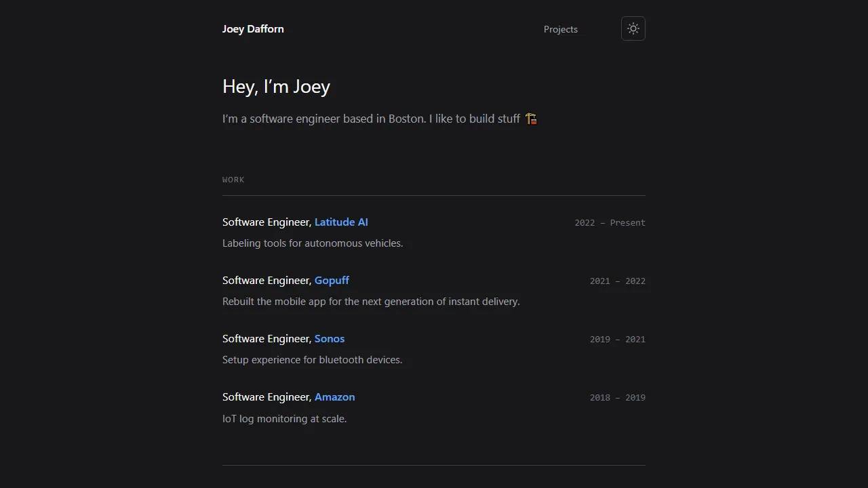The width and height of the screenshot is (868, 488).
Task: Click the 'Labeling tools for autonomous vehicles' description
Action: [313, 243]
